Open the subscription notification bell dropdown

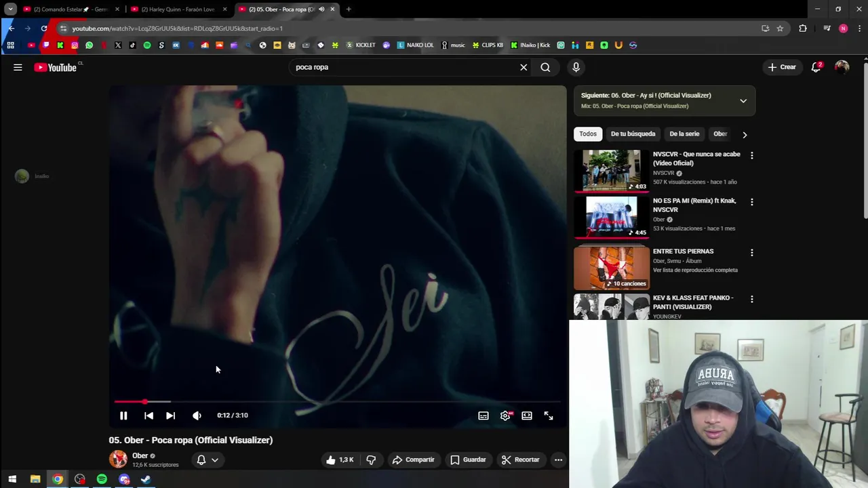click(208, 460)
